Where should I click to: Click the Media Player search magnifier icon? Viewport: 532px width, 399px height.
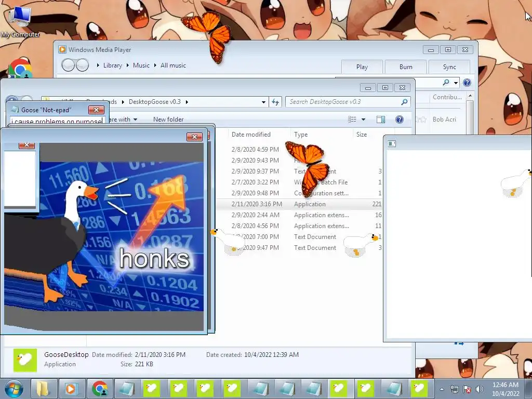446,83
